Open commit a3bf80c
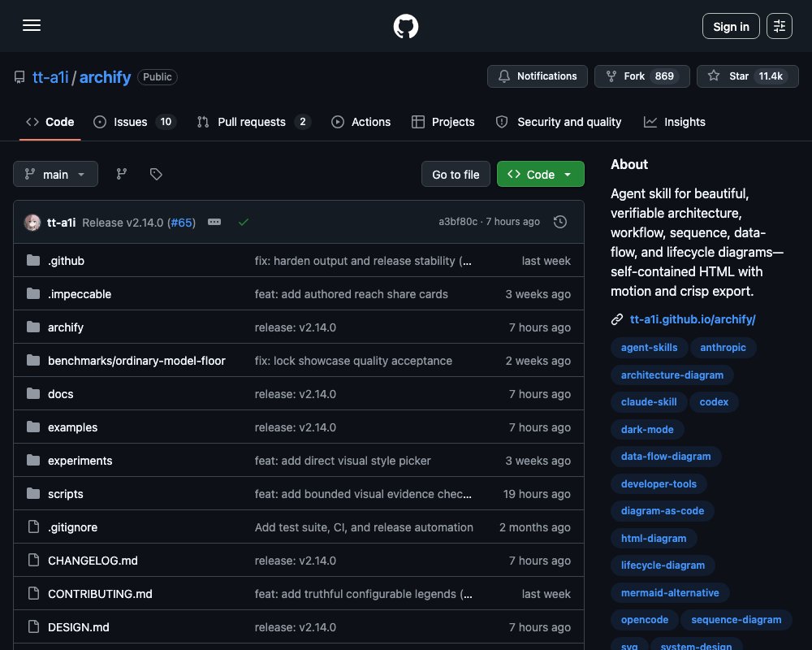The image size is (812, 650). (458, 221)
